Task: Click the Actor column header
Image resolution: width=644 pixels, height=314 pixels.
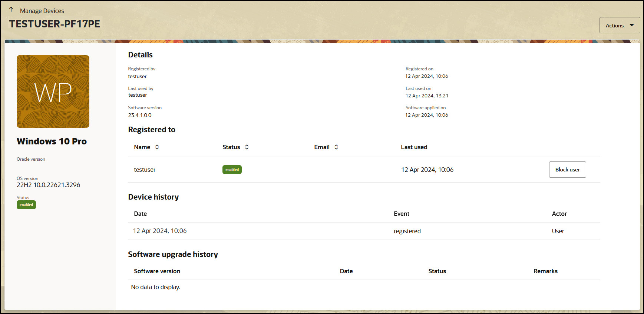Action: [559, 214]
